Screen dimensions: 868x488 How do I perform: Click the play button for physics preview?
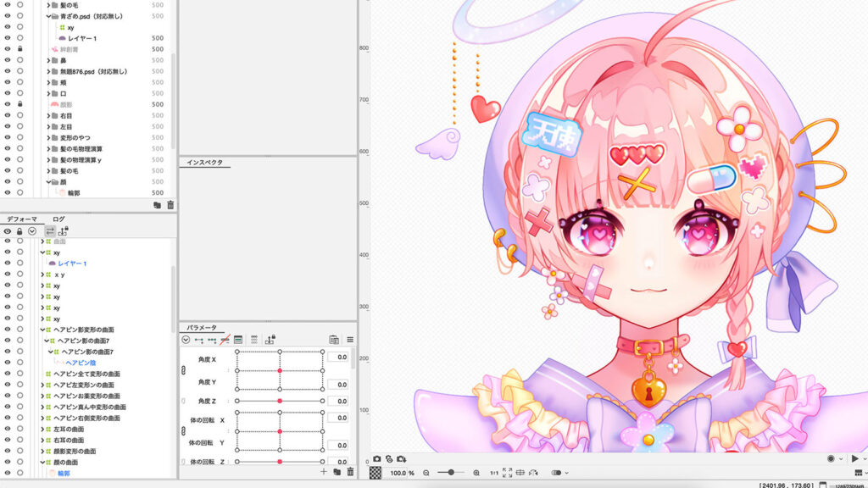(854, 458)
